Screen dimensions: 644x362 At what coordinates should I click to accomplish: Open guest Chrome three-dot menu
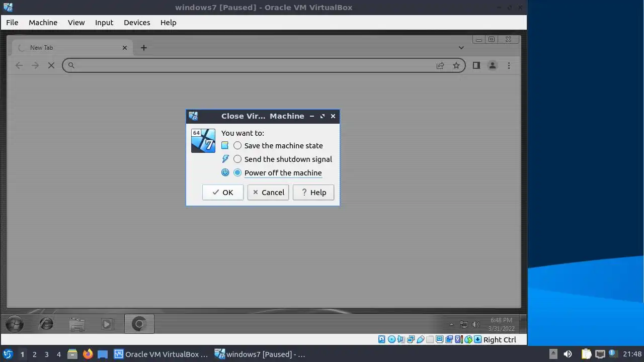(509, 65)
